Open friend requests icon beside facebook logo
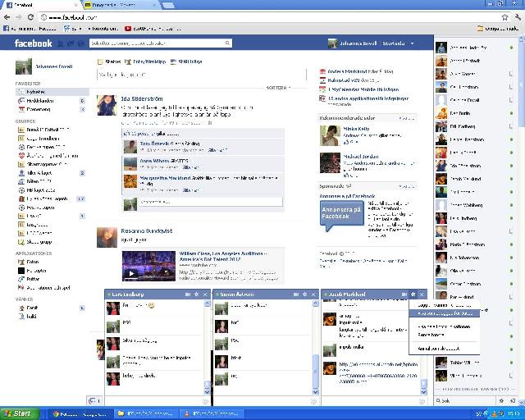The height and width of the screenshot is (420, 525). click(x=61, y=43)
